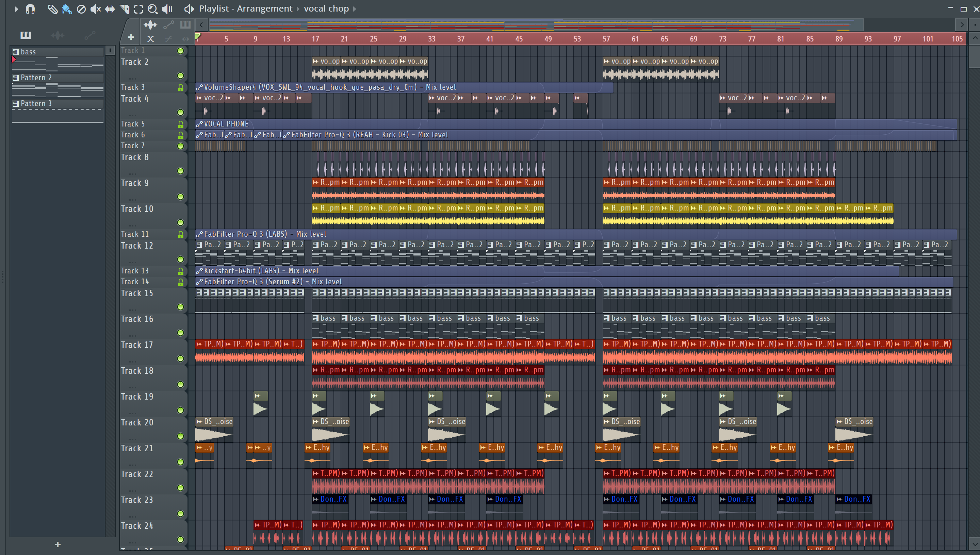Unlock Track 3 lock icon
The image size is (980, 555).
coord(180,88)
